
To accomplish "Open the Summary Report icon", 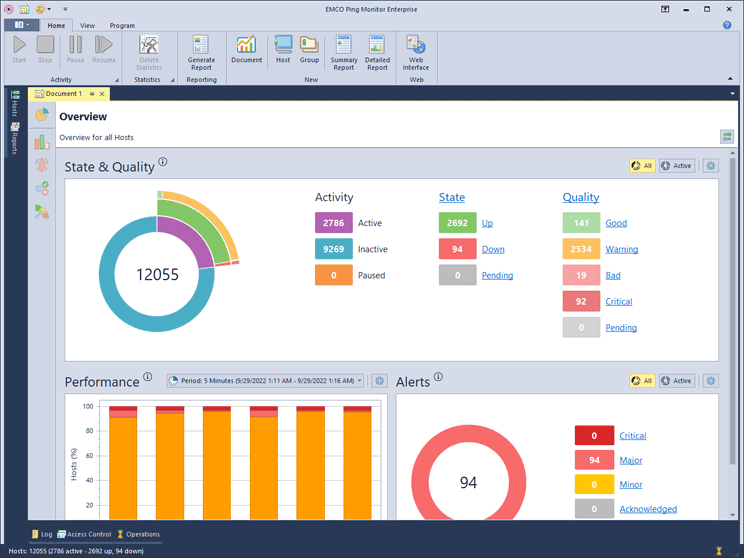I will [x=344, y=50].
